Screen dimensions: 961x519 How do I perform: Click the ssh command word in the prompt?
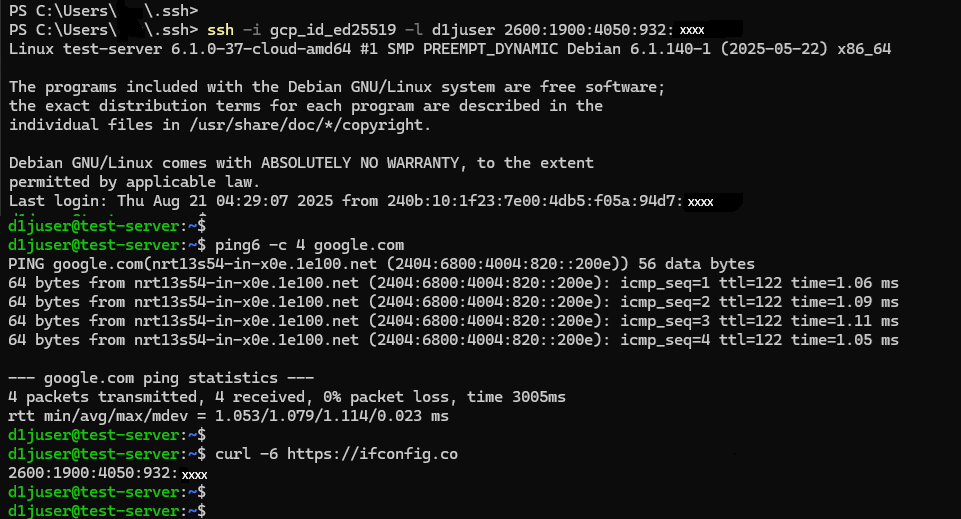coord(221,29)
